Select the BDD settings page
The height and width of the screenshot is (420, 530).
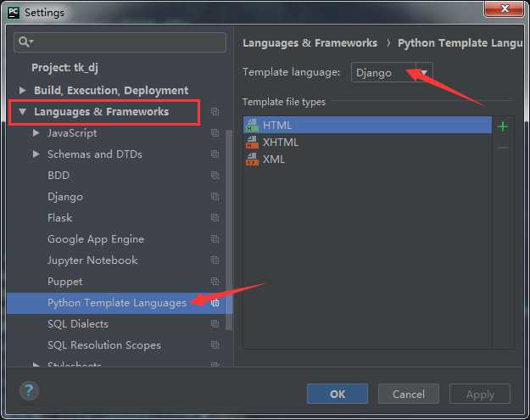[59, 176]
